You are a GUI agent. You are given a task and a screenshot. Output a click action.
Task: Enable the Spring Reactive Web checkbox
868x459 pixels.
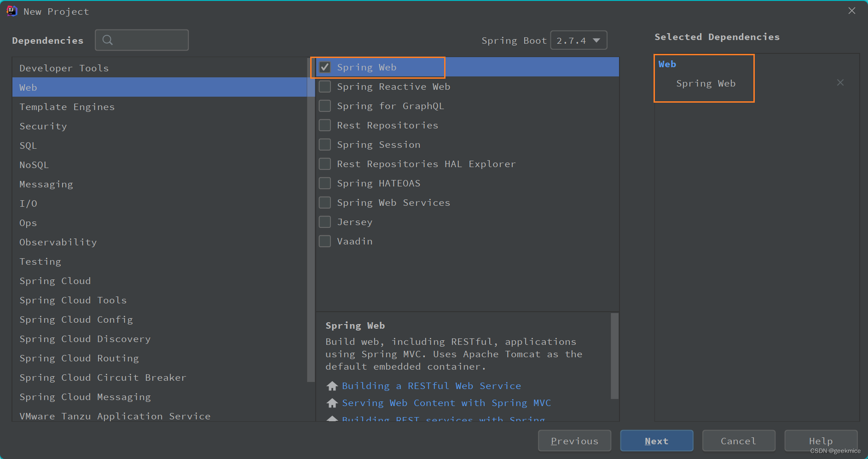pos(325,87)
